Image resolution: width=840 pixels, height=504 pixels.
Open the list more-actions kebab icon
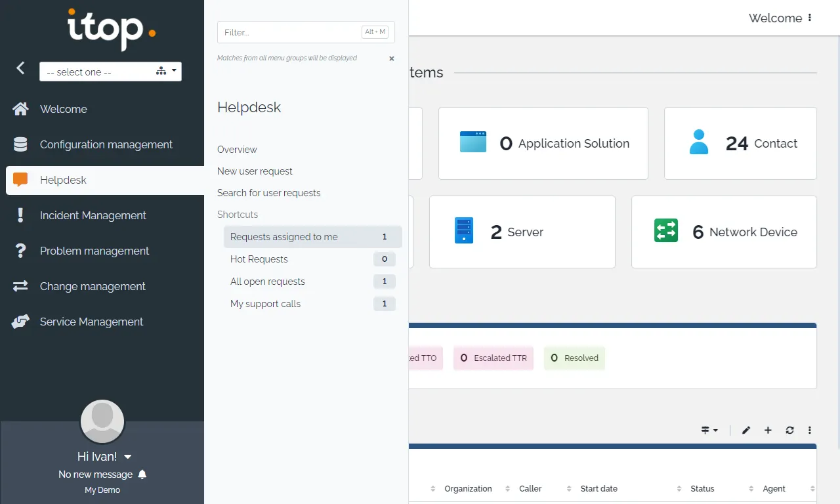click(x=810, y=430)
